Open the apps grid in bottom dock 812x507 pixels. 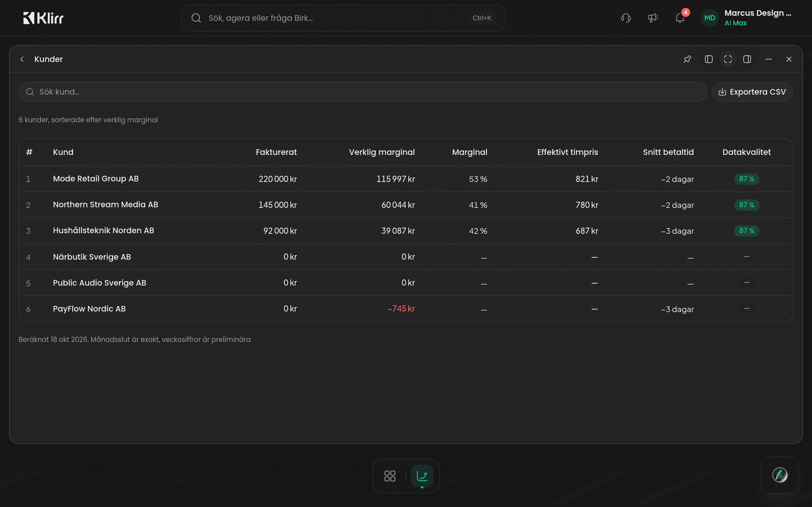[390, 476]
